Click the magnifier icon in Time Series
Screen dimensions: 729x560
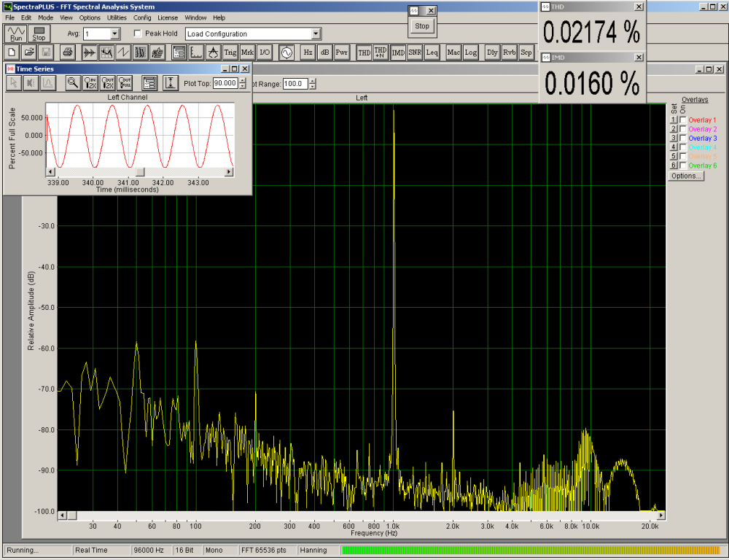point(73,83)
